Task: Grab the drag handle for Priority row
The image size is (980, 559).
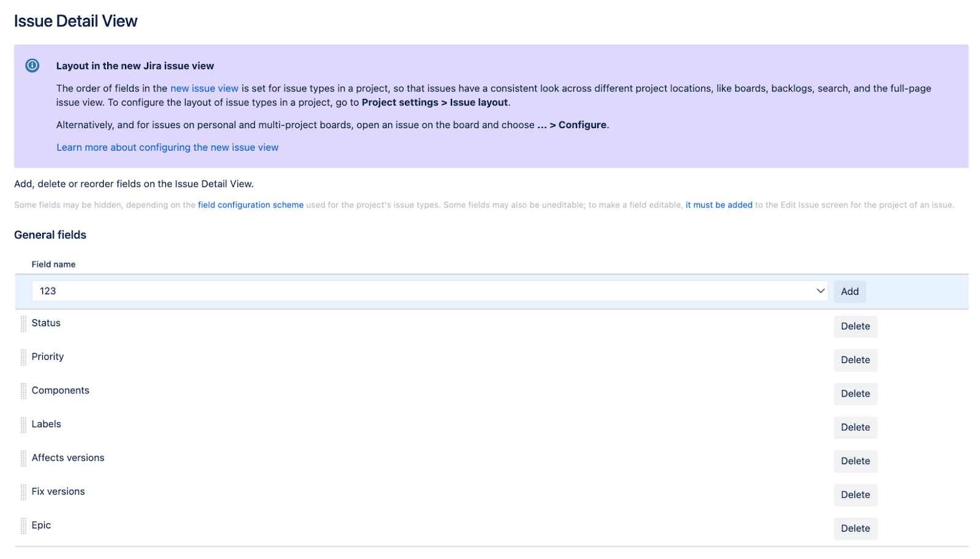Action: (24, 357)
